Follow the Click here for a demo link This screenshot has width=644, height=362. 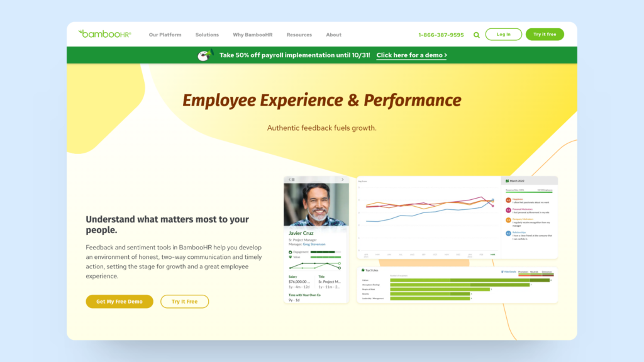411,55
